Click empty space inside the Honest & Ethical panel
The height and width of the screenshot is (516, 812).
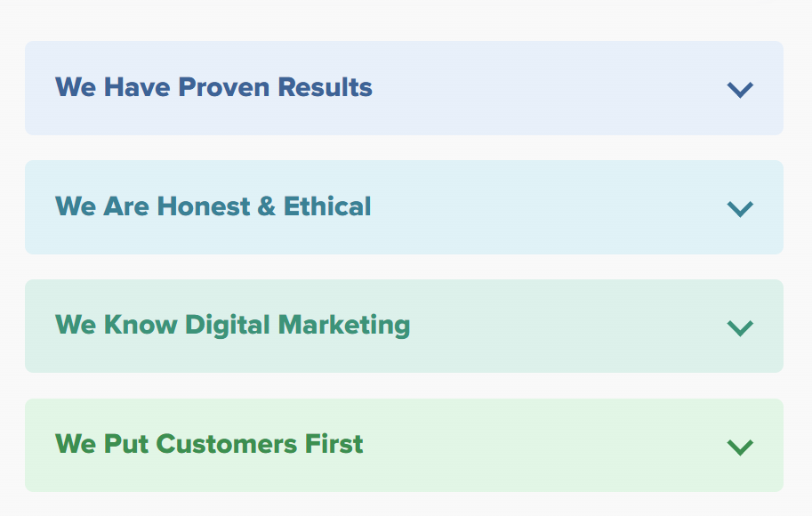(551, 207)
